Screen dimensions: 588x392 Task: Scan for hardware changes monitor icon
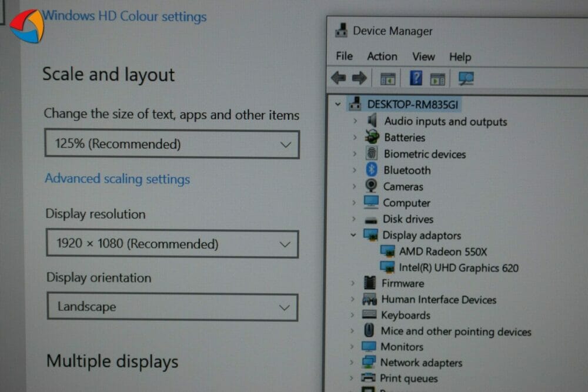click(x=466, y=78)
